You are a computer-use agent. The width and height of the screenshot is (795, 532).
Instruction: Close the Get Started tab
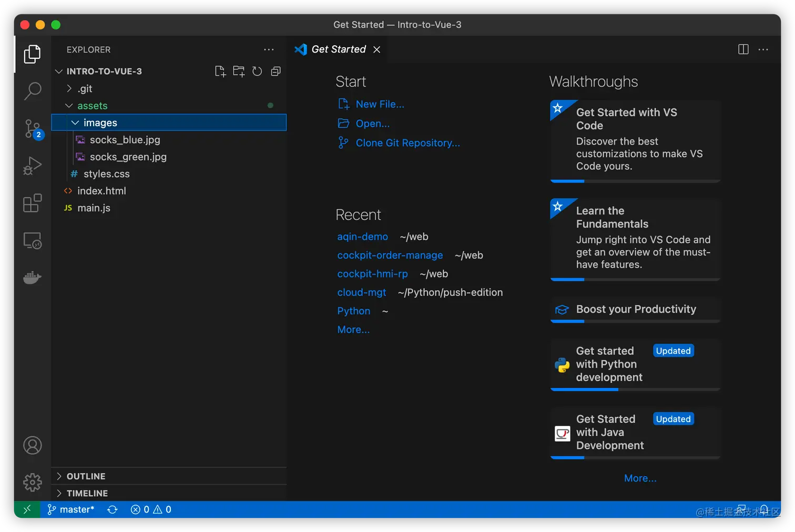[x=376, y=49]
